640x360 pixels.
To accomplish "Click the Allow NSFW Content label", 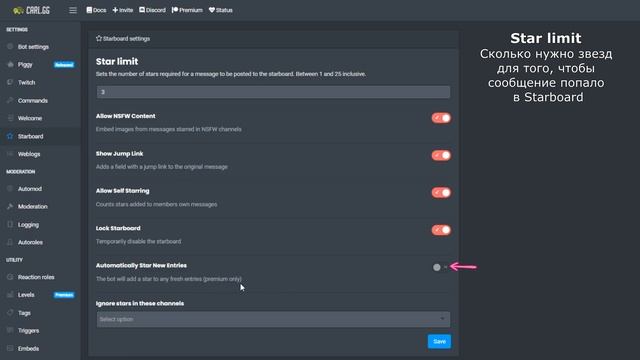I will coord(126,116).
